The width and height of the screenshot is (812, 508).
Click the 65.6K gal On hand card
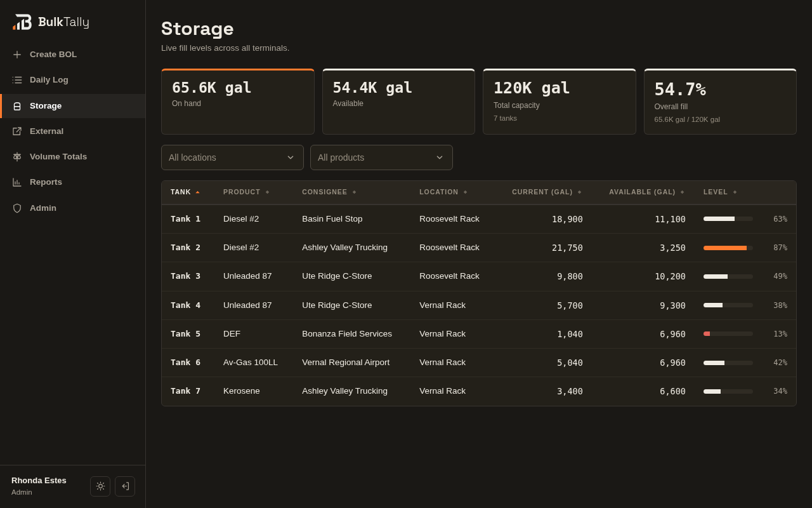(238, 102)
